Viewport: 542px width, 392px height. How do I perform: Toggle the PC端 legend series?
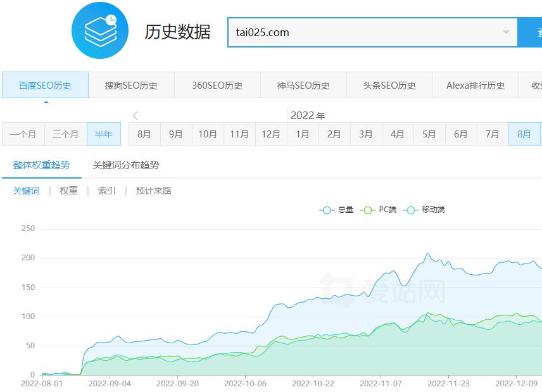(x=379, y=210)
